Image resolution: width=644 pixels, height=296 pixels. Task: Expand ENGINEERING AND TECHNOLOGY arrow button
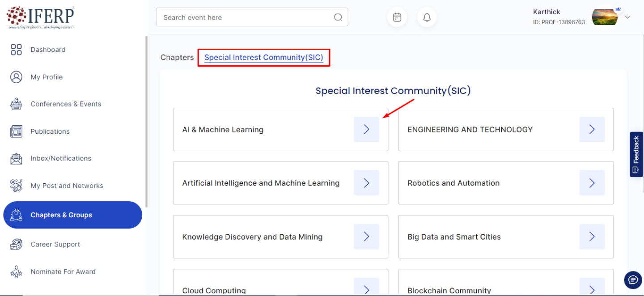point(592,130)
